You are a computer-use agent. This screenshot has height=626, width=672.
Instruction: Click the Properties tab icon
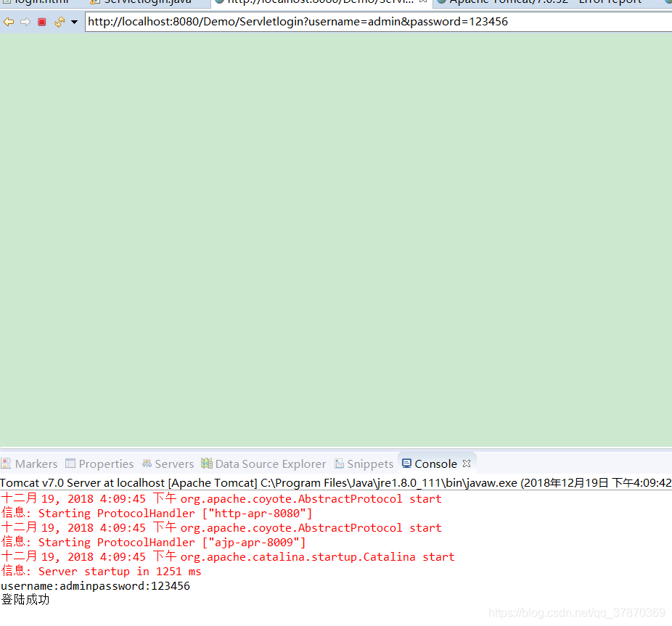click(70, 464)
